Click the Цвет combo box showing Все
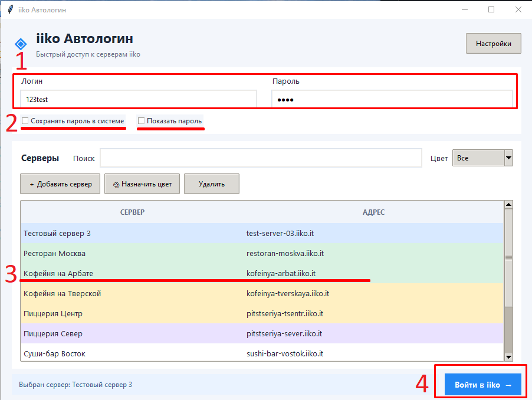 point(482,158)
